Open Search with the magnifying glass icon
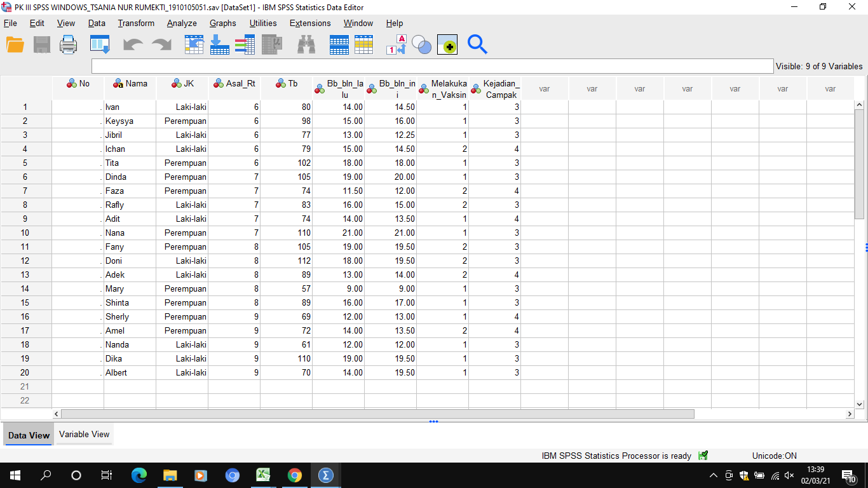This screenshot has width=868, height=488. point(477,44)
